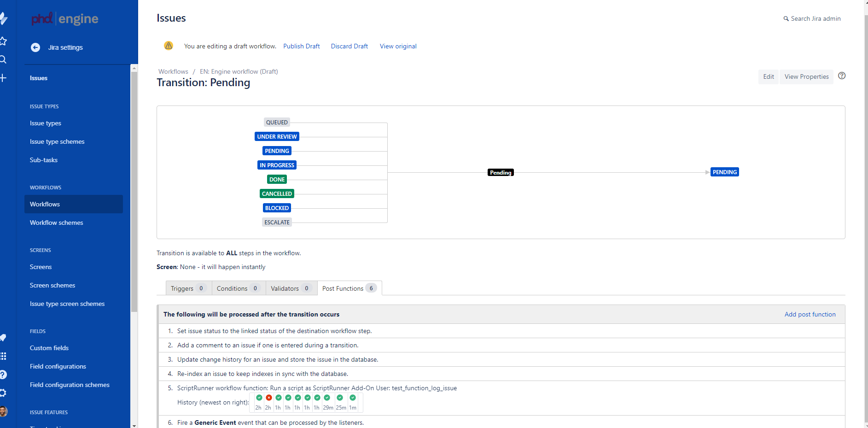Click the failed red execution marker in History
Image resolution: width=868 pixels, height=428 pixels.
(269, 398)
